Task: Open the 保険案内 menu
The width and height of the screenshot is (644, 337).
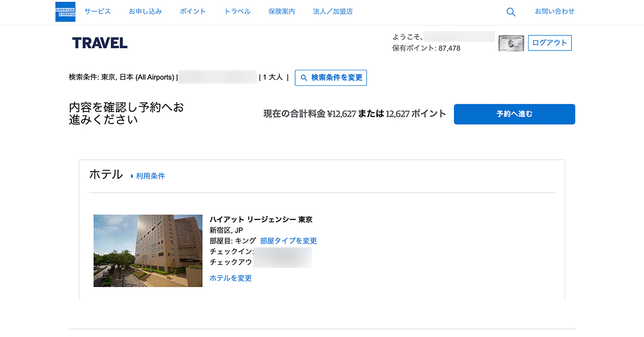Action: pos(282,11)
